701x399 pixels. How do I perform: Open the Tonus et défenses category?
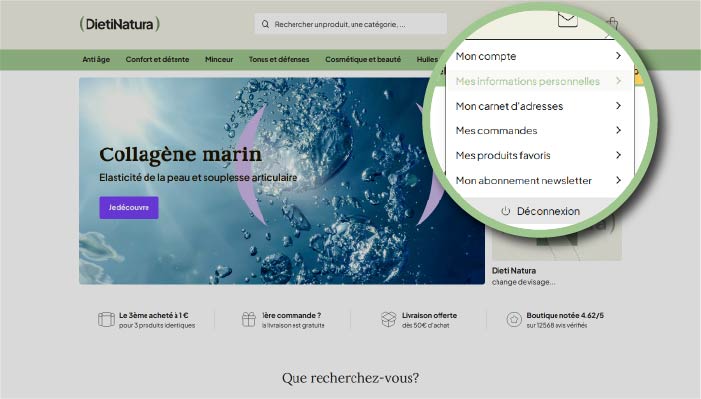click(x=279, y=59)
